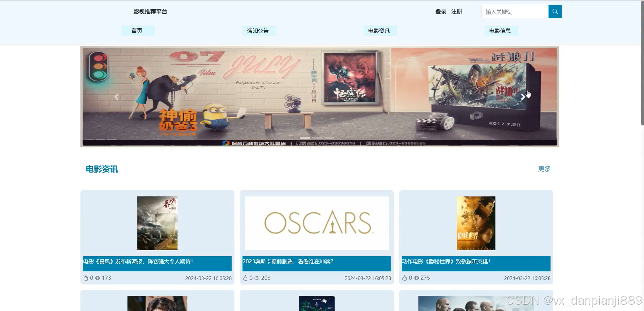Click timestamp on the 隐秘世界 article card
Viewport: 644px width, 311px height.
527,278
